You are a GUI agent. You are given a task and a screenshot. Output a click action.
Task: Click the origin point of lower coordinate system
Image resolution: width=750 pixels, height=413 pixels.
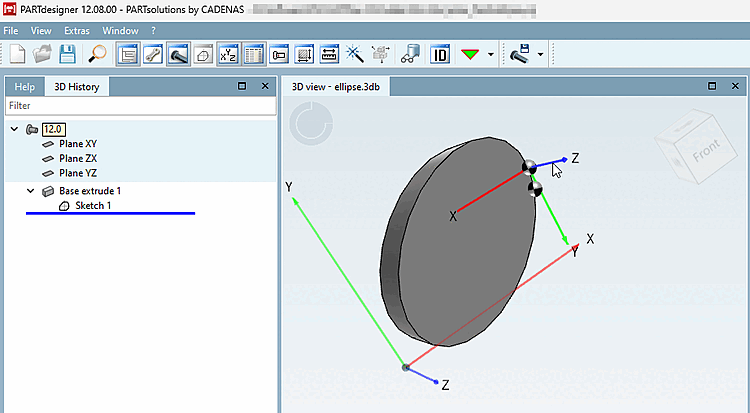tap(406, 368)
